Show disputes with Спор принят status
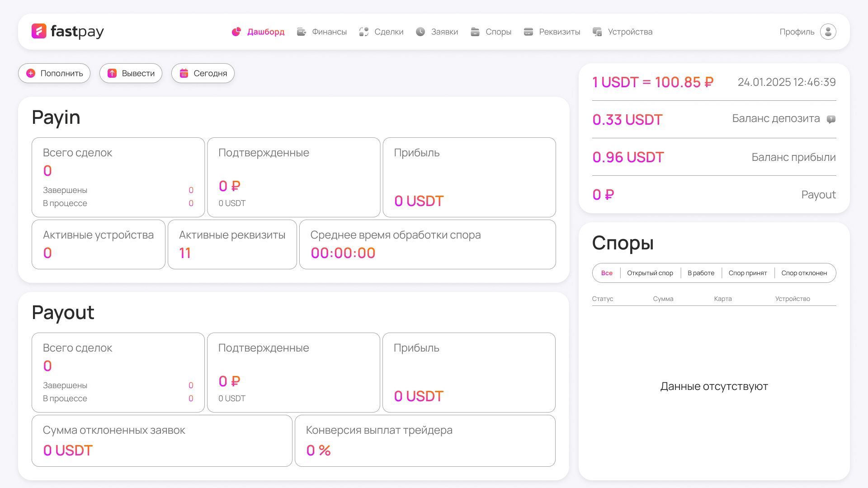This screenshot has width=868, height=488. 748,273
